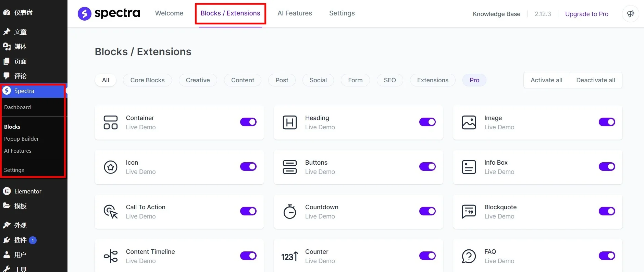This screenshot has height=272, width=644.
Task: Filter by Creative category
Action: coord(198,80)
